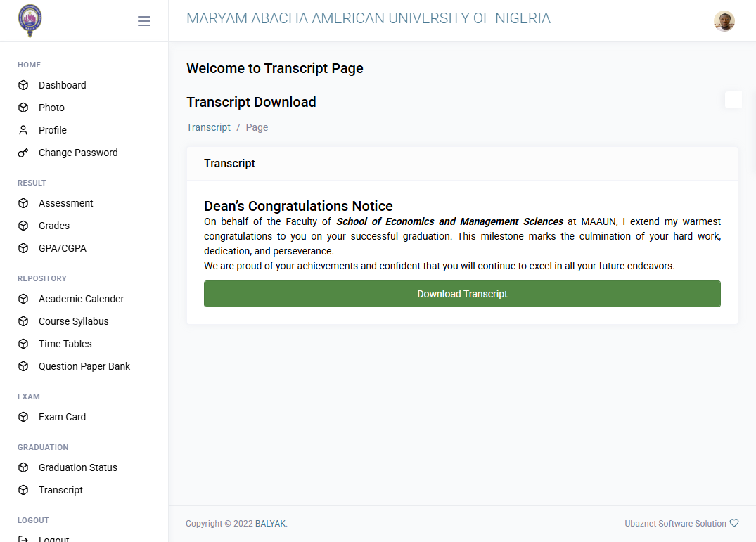Image resolution: width=756 pixels, height=542 pixels.
Task: Click the Welcome to Transcript Page heading
Action: pos(275,68)
